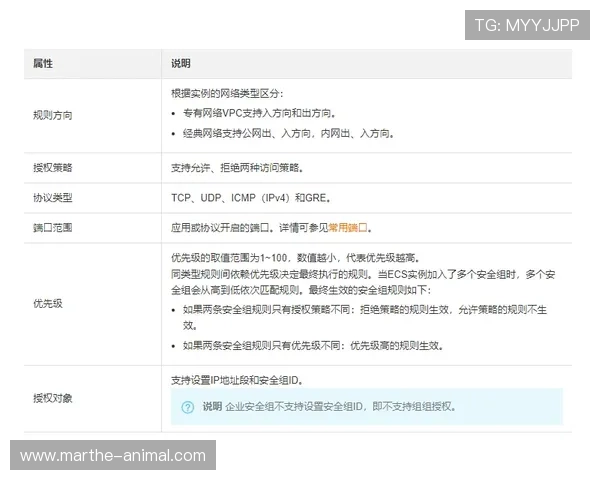Select note 企业安全组不支持设置安全组ID
The width and height of the screenshot is (600, 480).
293,407
